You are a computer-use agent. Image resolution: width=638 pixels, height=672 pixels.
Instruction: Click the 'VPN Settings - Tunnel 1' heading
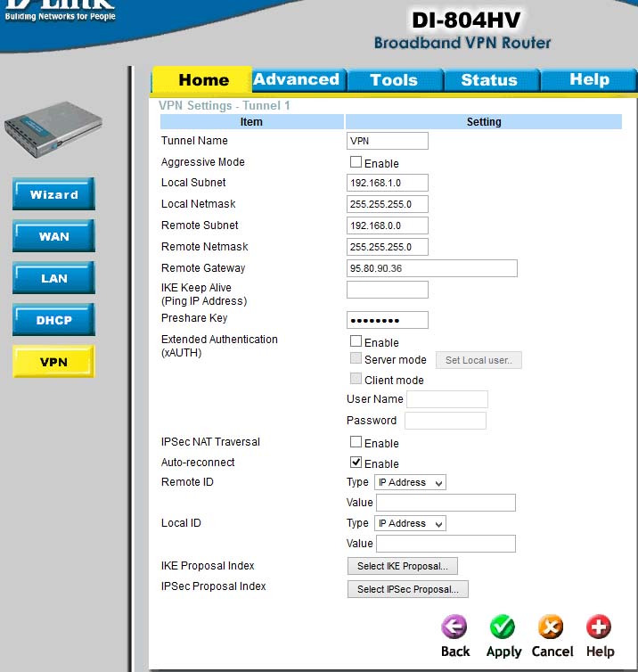click(x=225, y=105)
